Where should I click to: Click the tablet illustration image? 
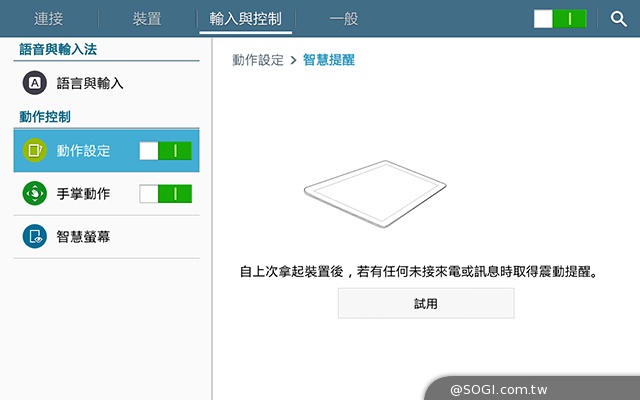click(x=375, y=194)
